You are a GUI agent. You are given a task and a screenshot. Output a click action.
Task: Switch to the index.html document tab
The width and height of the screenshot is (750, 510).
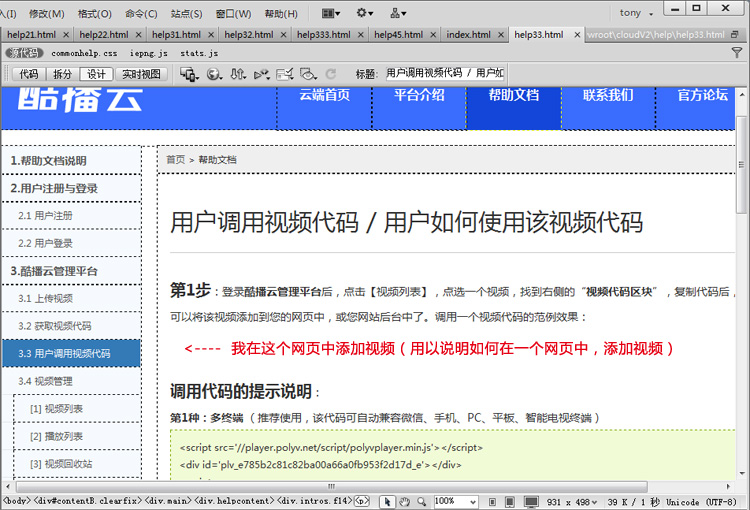pyautogui.click(x=468, y=34)
